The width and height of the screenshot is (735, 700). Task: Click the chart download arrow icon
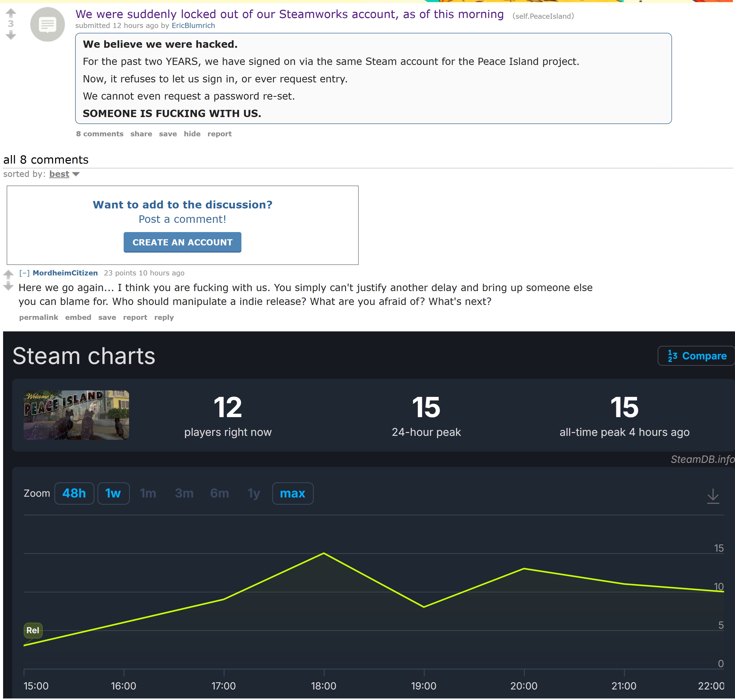click(713, 496)
